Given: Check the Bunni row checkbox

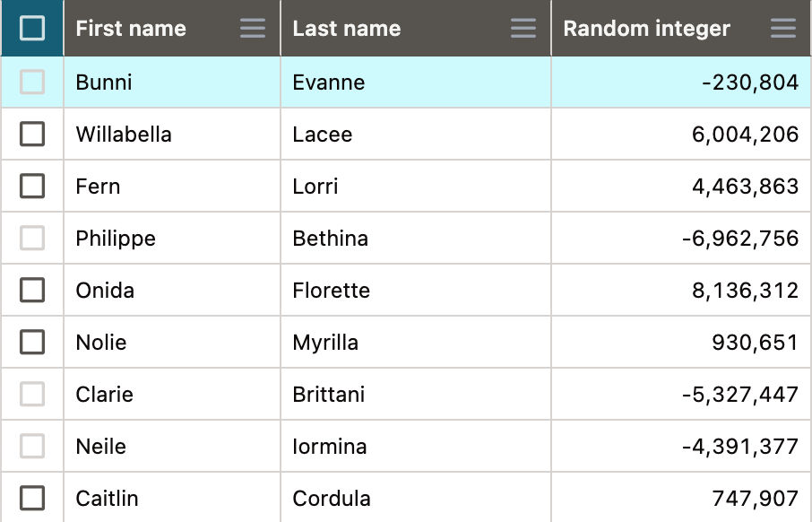Looking at the screenshot, I should point(32,82).
